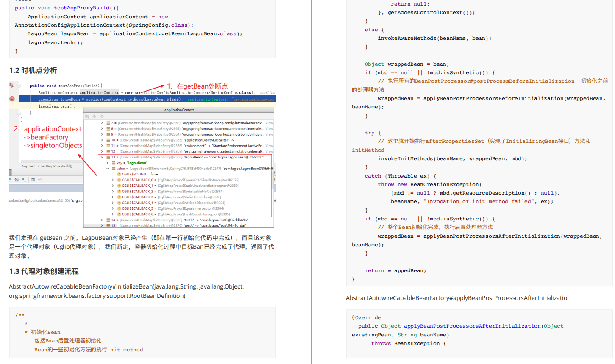Collapse the value LagouBean$$EnhancerBySpringCGLIB node

pos(108,169)
